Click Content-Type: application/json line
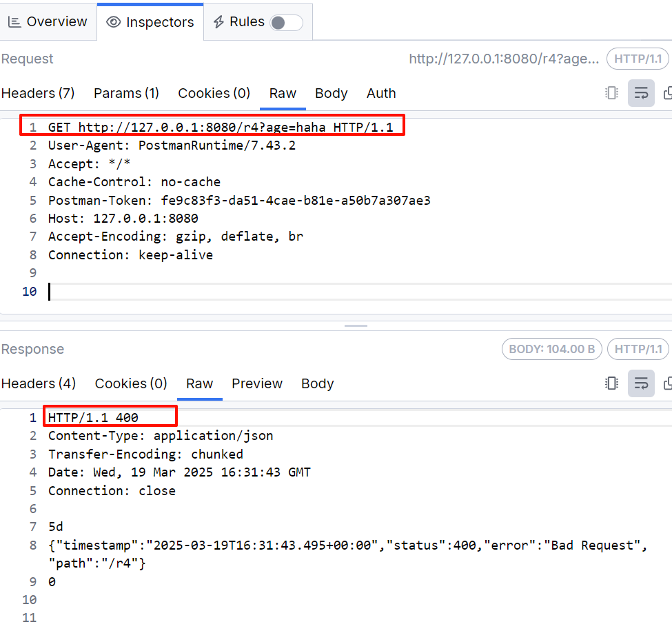This screenshot has height=631, width=672. (x=161, y=436)
